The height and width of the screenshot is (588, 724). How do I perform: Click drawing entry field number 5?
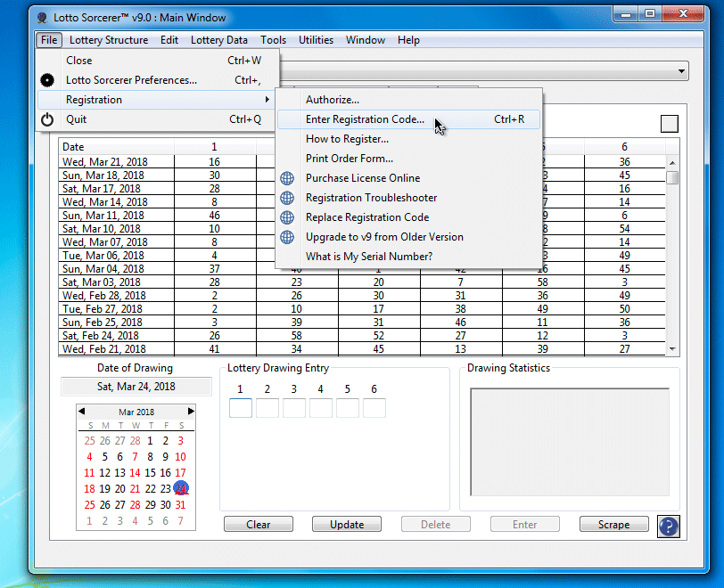pyautogui.click(x=348, y=408)
